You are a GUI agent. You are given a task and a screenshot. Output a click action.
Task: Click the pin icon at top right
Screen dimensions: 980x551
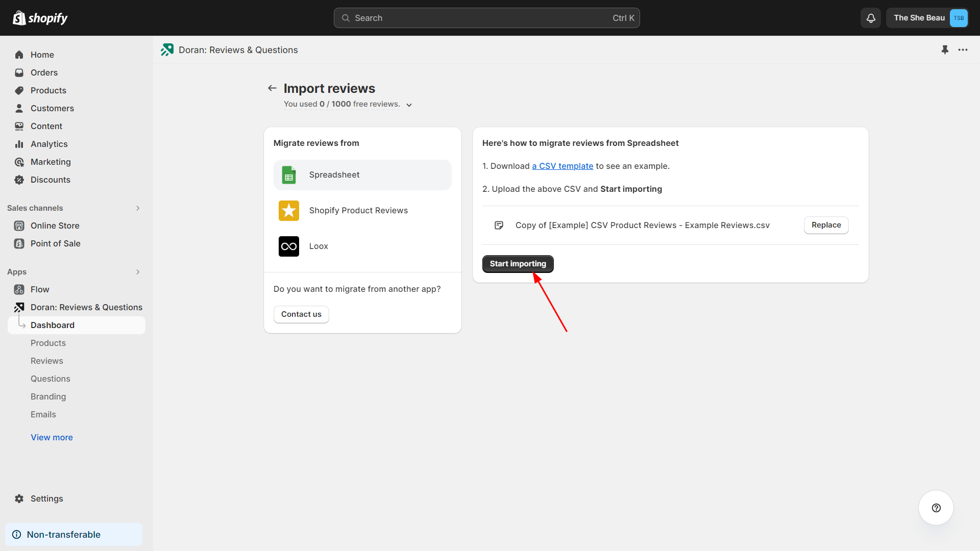945,50
